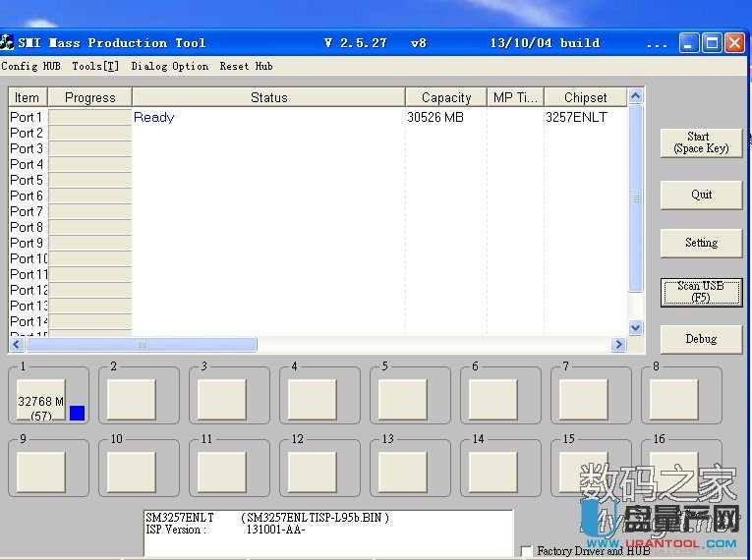Open the Dialog Option menu
The width and height of the screenshot is (752, 560).
click(x=169, y=67)
